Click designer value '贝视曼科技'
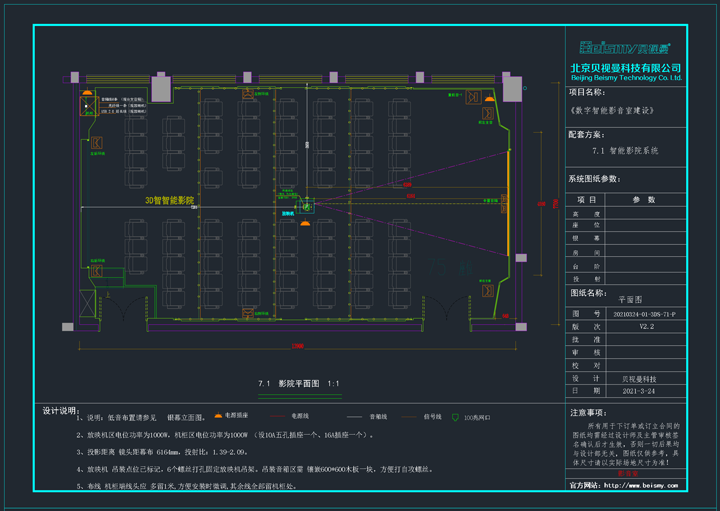720x511 pixels. pos(639,379)
